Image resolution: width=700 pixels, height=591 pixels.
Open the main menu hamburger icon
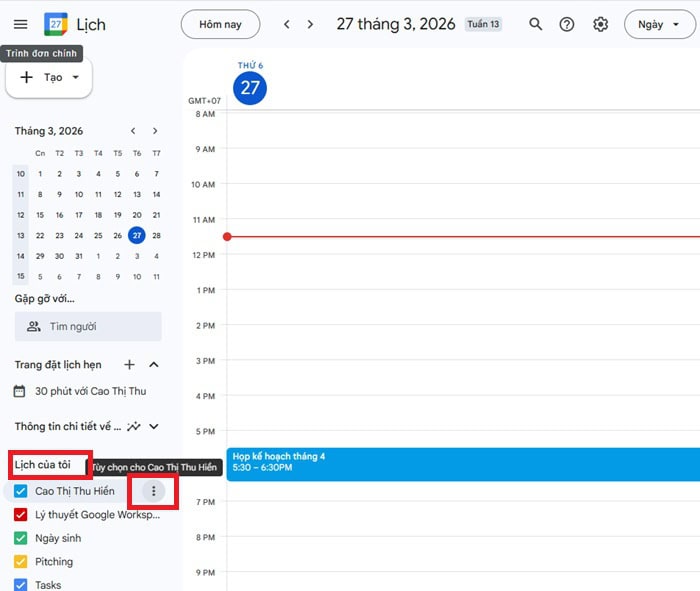(21, 24)
